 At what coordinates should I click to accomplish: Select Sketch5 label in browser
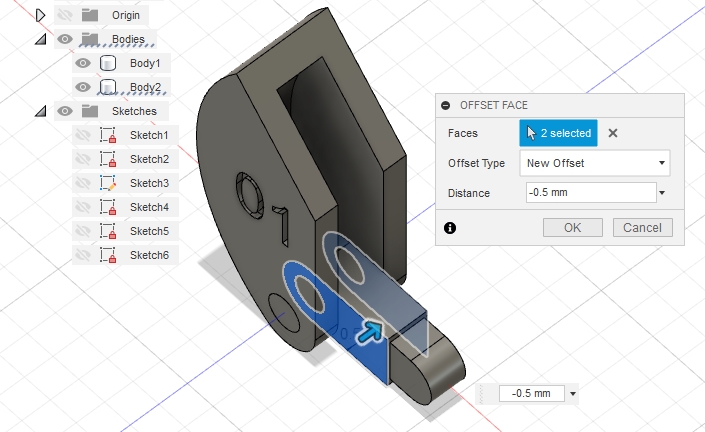click(149, 231)
